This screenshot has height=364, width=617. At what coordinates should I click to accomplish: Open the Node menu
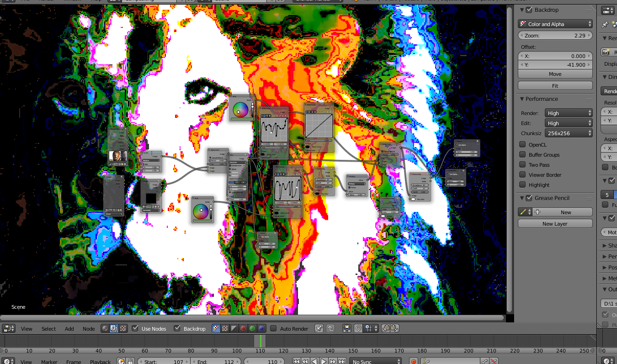coord(88,328)
